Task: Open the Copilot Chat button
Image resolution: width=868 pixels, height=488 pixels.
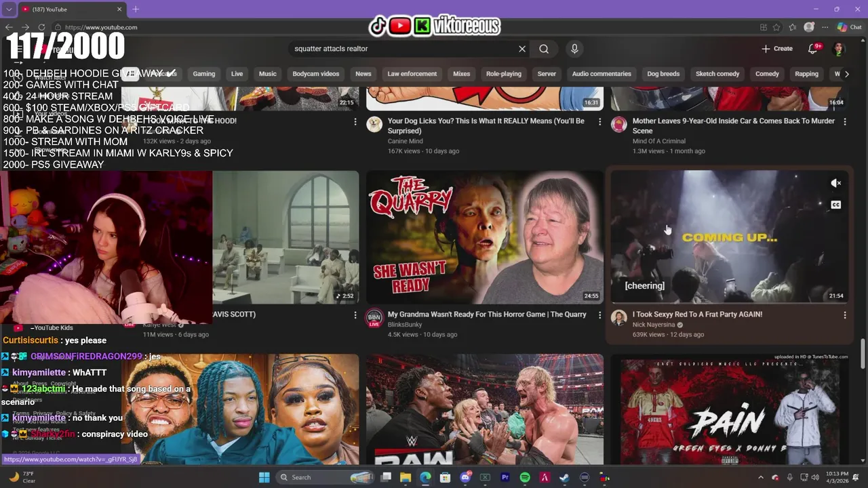Action: coord(849,27)
